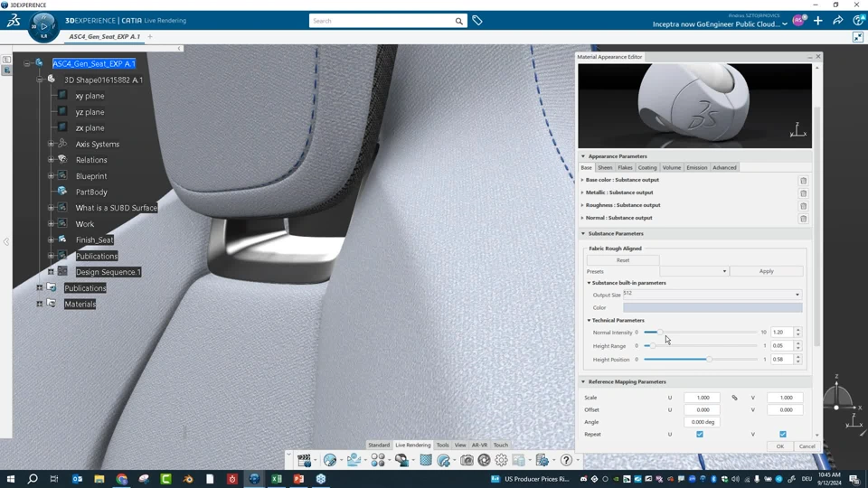Click trash icon for Roughness substance output
This screenshot has height=488, width=868.
(x=803, y=206)
